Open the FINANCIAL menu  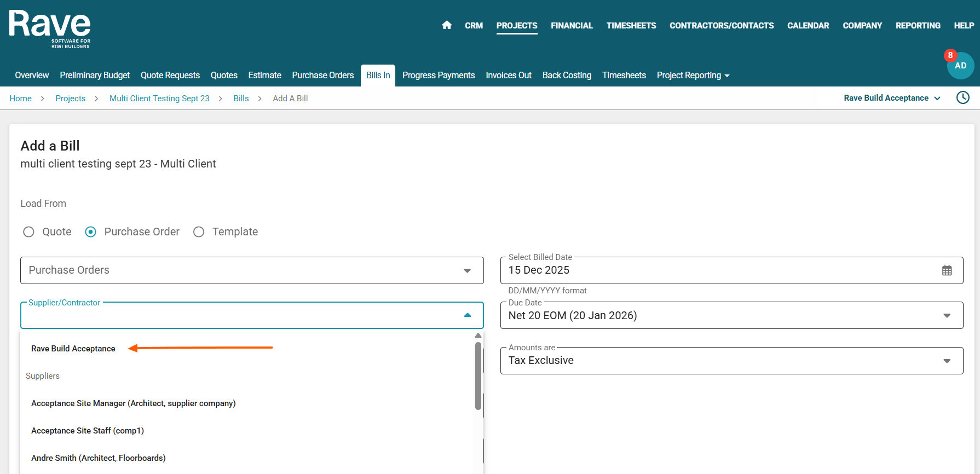[572, 26]
